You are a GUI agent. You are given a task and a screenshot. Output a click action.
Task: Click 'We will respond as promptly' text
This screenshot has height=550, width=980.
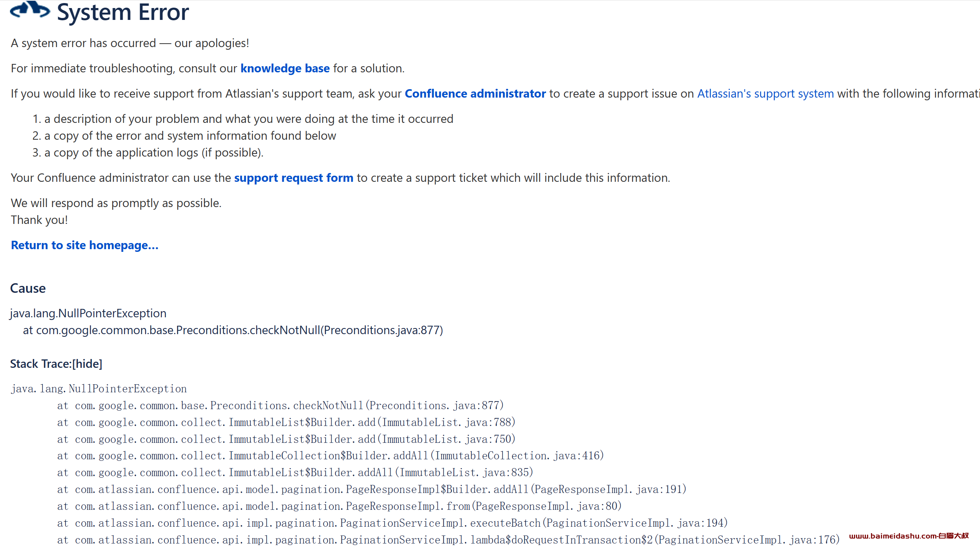pos(116,203)
